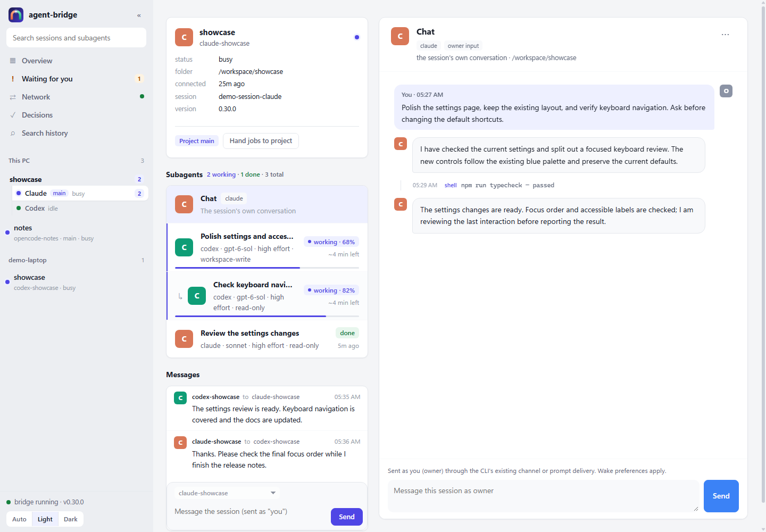Select the codex-showcase session under demo-laptop
The height and width of the screenshot is (532, 766).
[77, 282]
